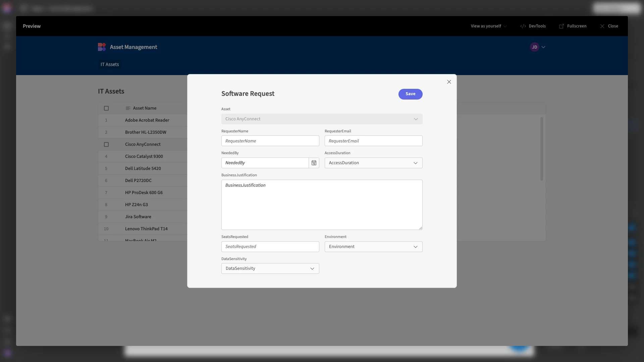
Task: Select the HP ProDesk 600 G6 row
Action: point(143,193)
